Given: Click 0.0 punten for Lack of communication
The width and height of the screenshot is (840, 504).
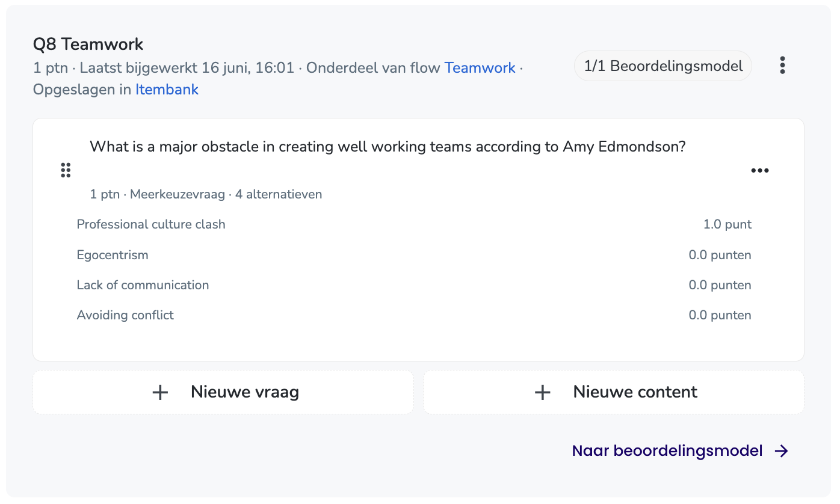Looking at the screenshot, I should [x=720, y=285].
